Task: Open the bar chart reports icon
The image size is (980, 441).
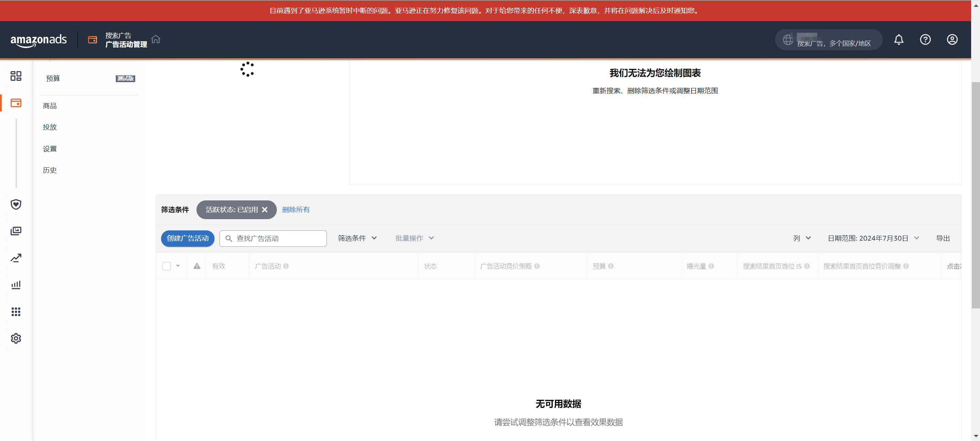Action: tap(16, 285)
